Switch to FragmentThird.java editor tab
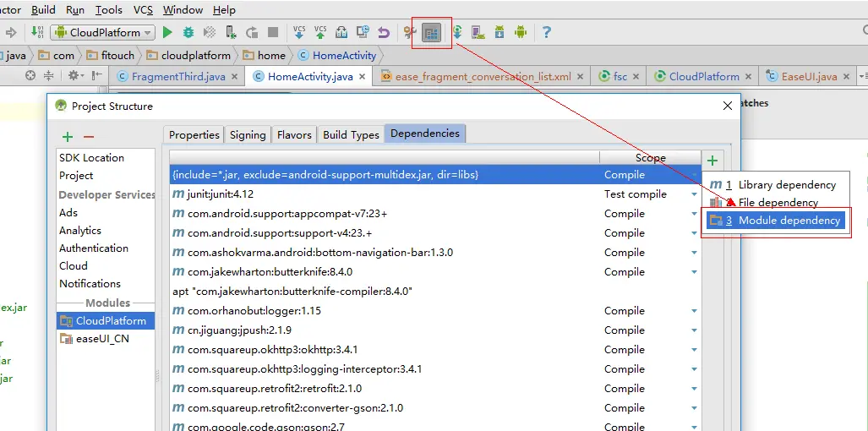The width and height of the screenshot is (868, 431). click(x=178, y=76)
